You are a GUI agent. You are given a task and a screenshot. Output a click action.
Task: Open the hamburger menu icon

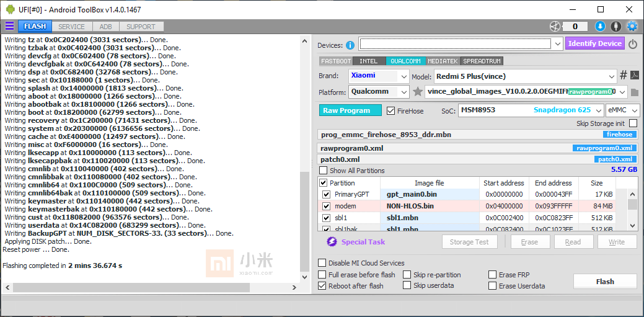9,26
